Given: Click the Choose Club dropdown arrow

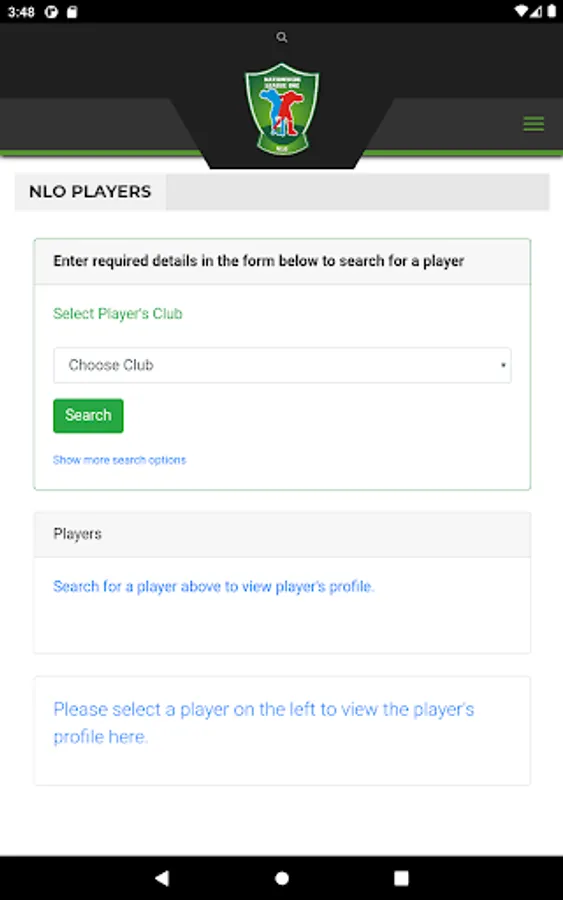Looking at the screenshot, I should click(503, 365).
